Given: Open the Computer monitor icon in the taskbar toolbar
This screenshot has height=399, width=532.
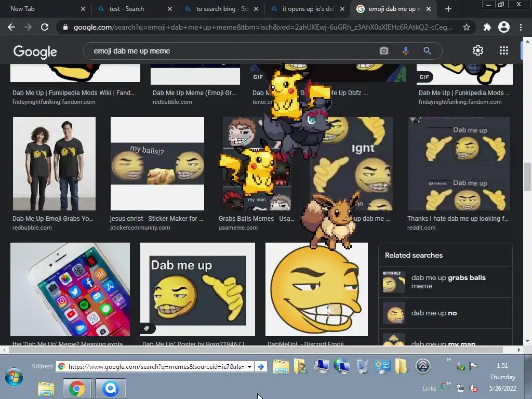Looking at the screenshot, I should point(321,366).
